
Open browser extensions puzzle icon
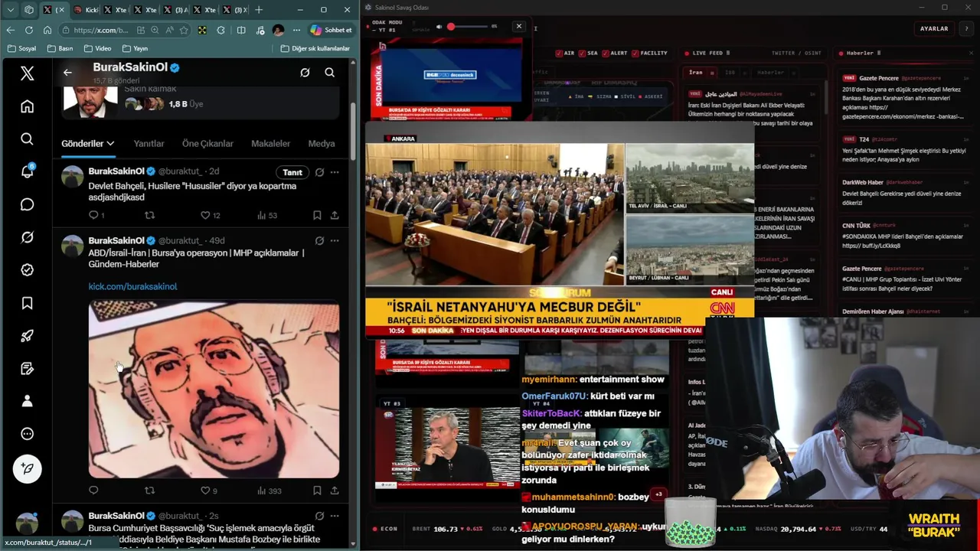(221, 30)
